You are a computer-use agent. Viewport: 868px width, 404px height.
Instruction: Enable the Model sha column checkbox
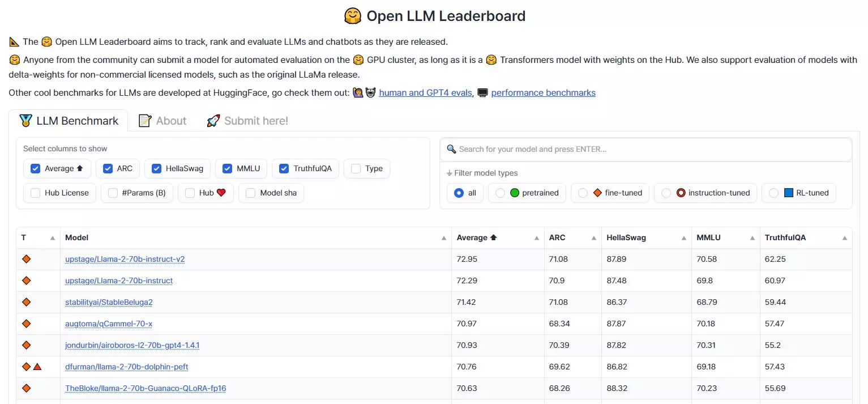250,193
